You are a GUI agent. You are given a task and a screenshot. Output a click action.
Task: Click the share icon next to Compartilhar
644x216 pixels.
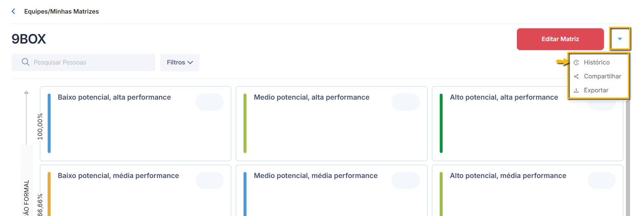pos(576,76)
